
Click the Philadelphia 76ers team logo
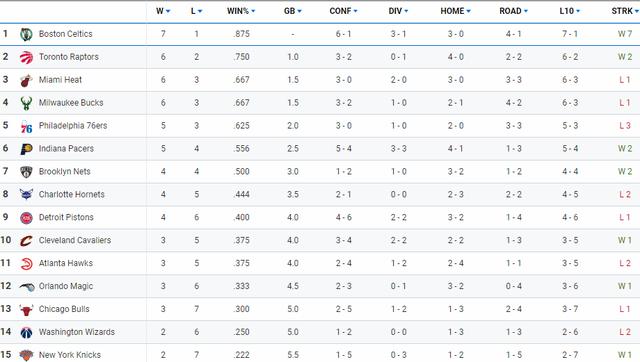pyautogui.click(x=26, y=126)
